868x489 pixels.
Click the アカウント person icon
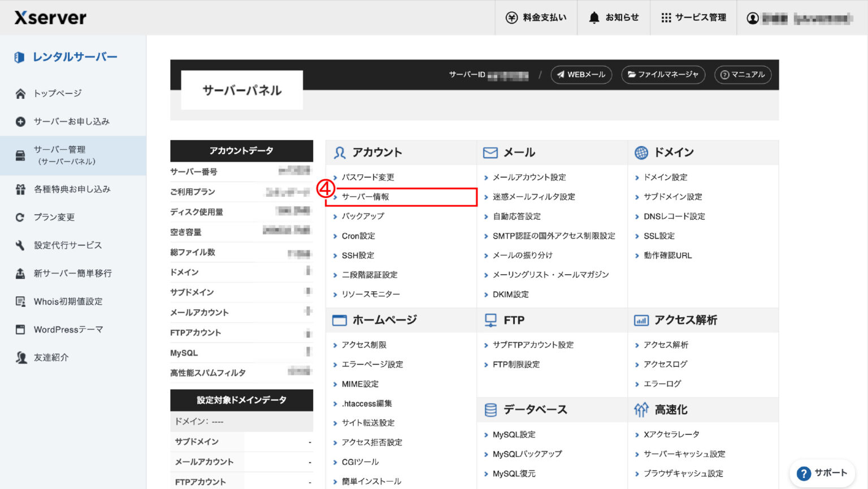point(339,152)
